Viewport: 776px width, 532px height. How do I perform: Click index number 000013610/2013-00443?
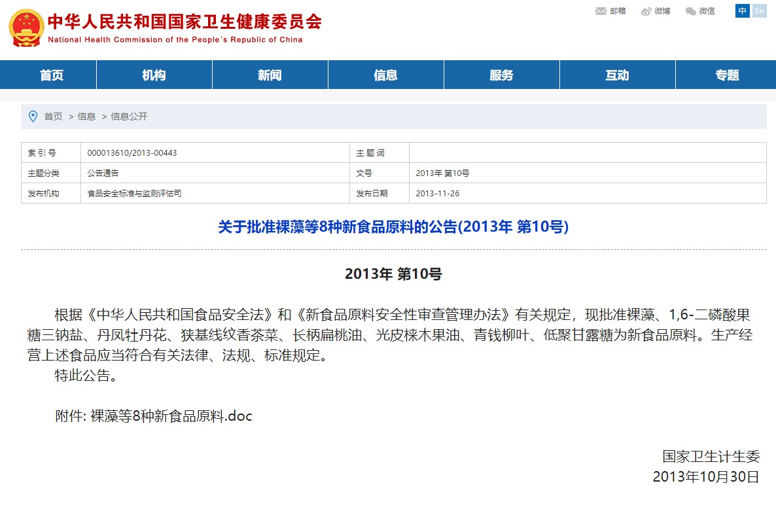point(132,153)
